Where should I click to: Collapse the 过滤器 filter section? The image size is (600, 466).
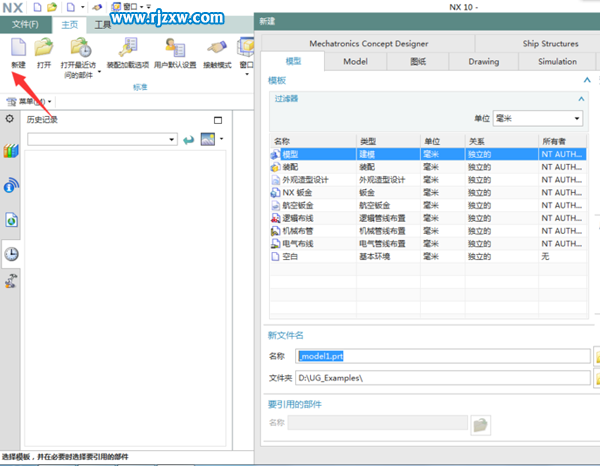coord(580,99)
